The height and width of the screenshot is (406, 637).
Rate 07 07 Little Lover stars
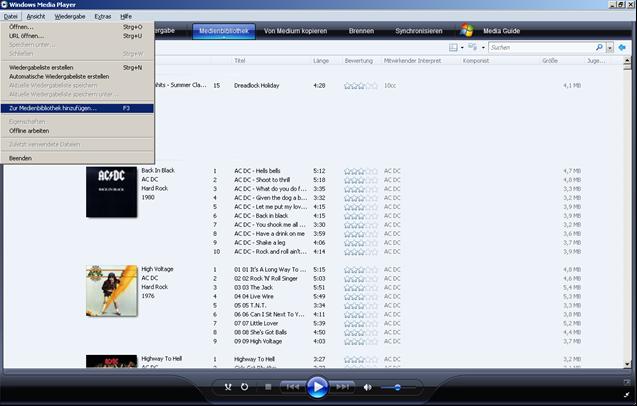[361, 323]
